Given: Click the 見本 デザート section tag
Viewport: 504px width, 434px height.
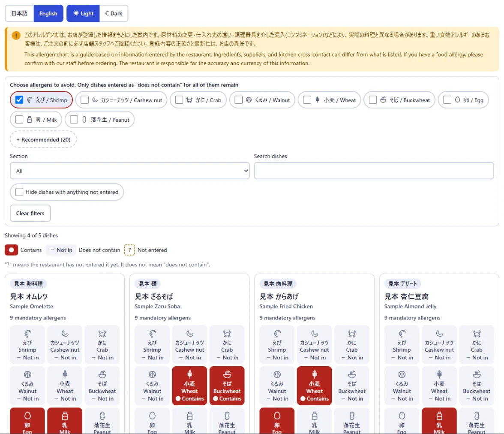Looking at the screenshot, I should [403, 284].
